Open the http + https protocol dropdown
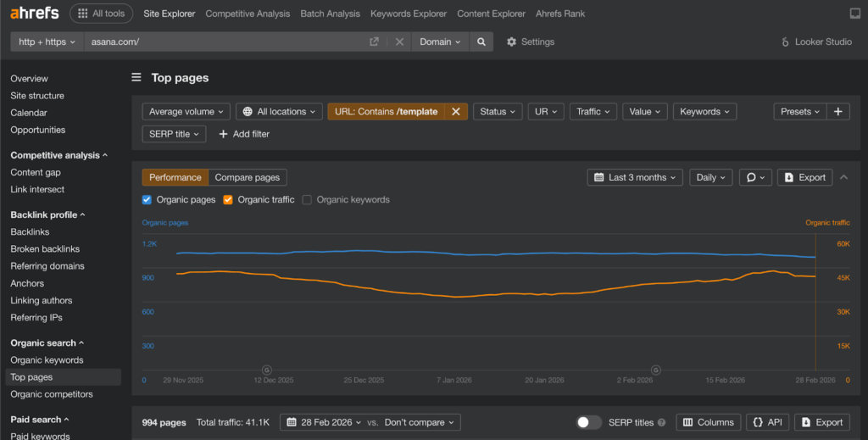This screenshot has height=440, width=868. [47, 42]
